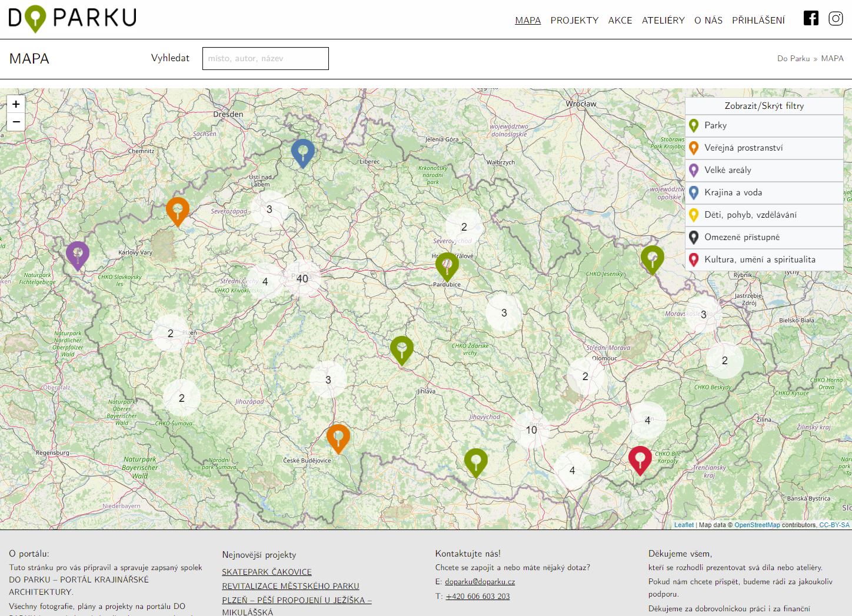The width and height of the screenshot is (852, 616).
Task: Click the Vyhledat search input field
Action: (x=265, y=58)
